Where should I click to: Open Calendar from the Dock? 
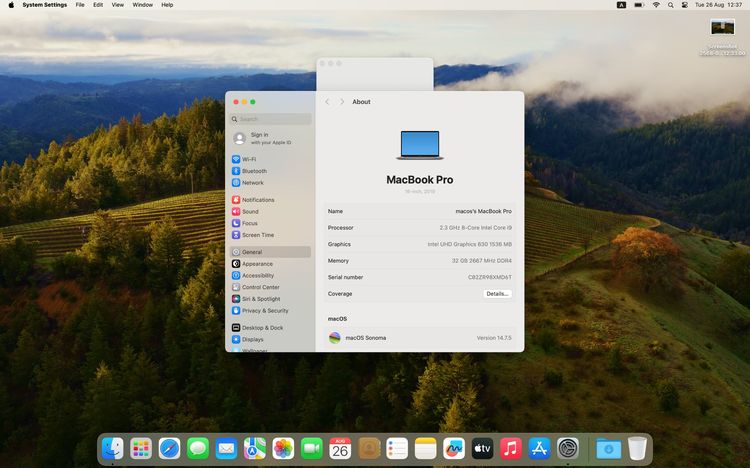click(340, 449)
